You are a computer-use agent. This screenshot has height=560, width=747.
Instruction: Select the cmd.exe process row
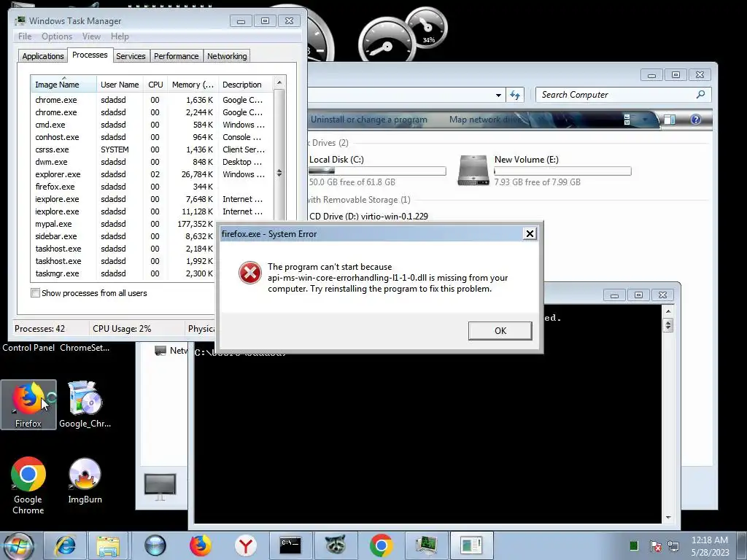(x=152, y=125)
